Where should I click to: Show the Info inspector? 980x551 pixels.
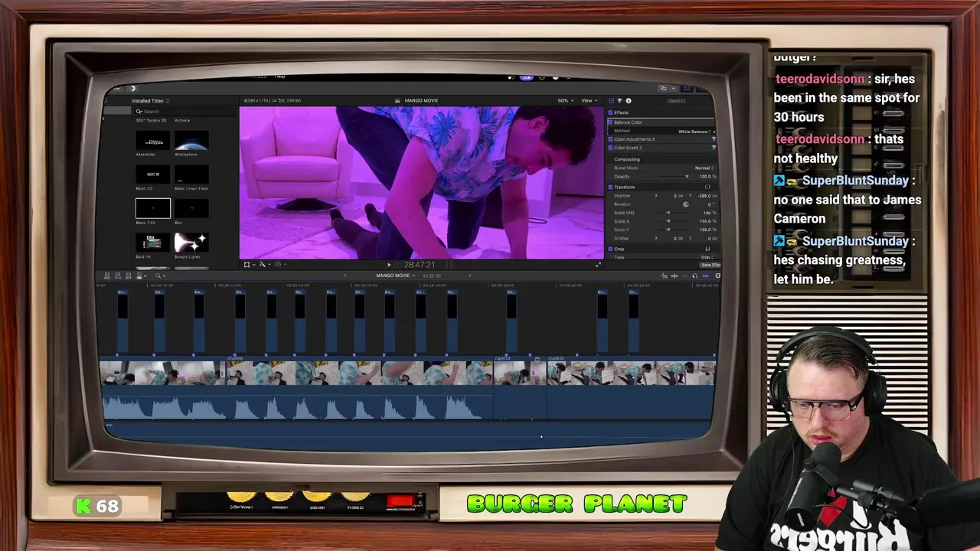[x=629, y=101]
